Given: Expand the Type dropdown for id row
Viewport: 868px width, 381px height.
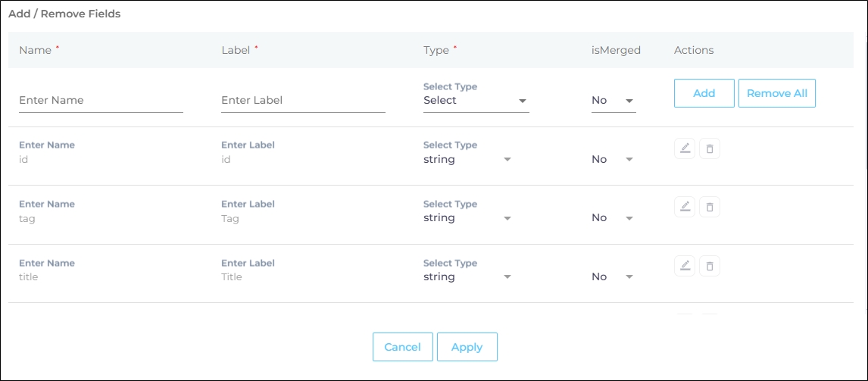Looking at the screenshot, I should point(467,160).
